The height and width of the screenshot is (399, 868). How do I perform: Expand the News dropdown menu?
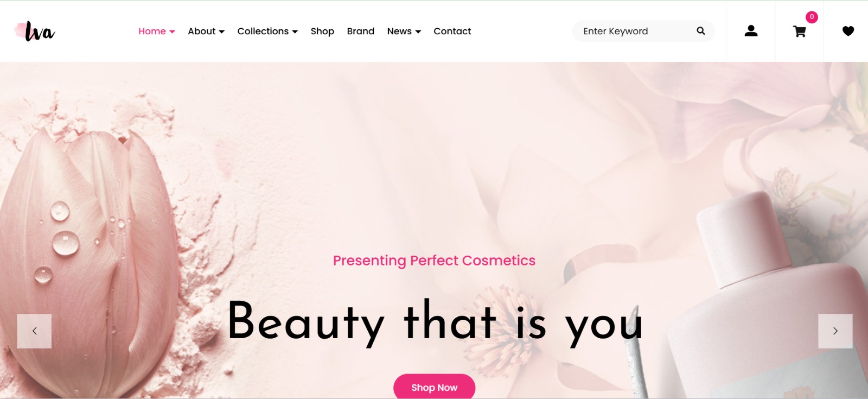tap(404, 31)
